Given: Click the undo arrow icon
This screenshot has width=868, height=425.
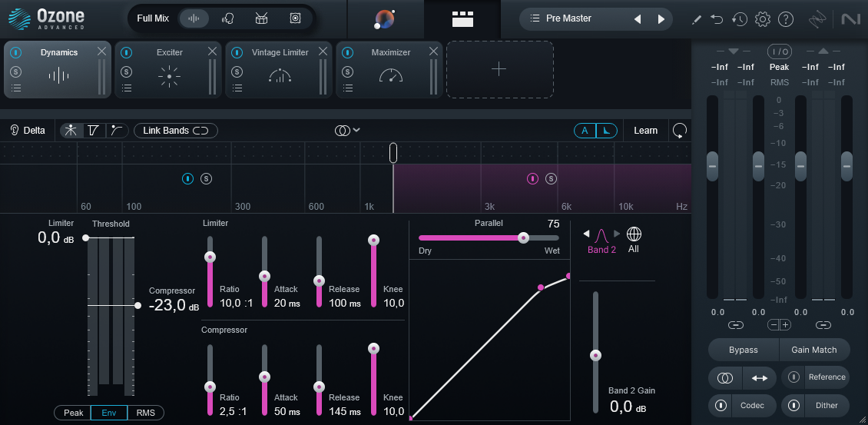Looking at the screenshot, I should click(x=717, y=19).
